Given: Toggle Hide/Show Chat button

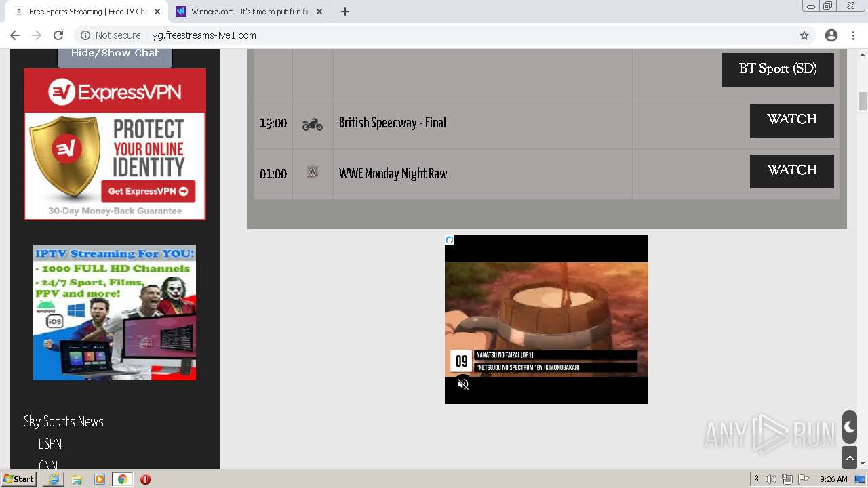Looking at the screenshot, I should [x=115, y=54].
